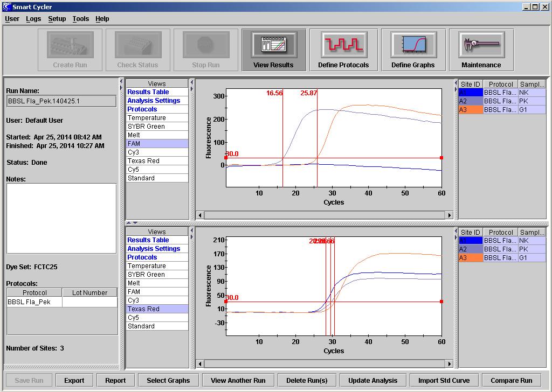Open Protocols in the lower Views list
552x392 pixels.
157,257
